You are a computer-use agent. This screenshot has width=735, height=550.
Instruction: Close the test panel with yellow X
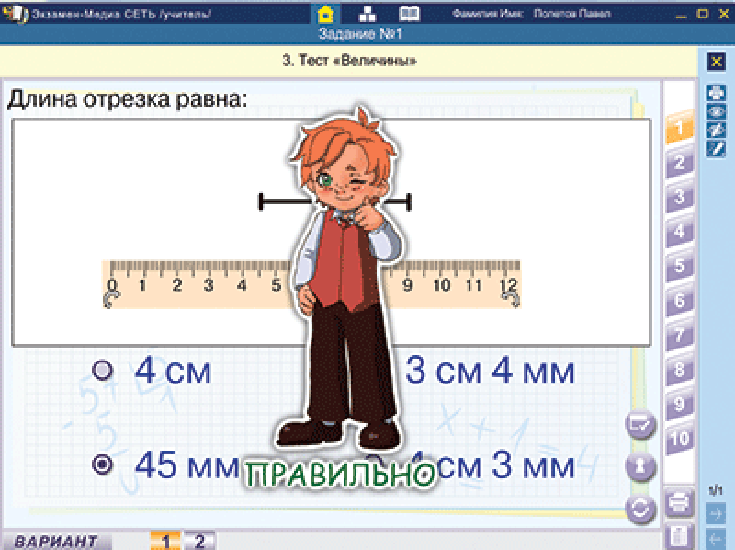click(715, 61)
